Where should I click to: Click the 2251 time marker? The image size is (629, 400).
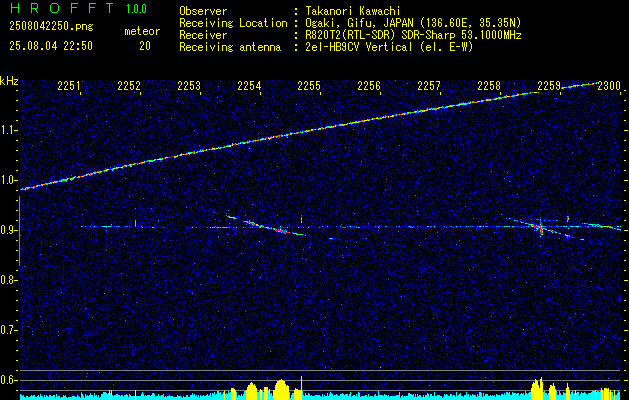click(69, 86)
